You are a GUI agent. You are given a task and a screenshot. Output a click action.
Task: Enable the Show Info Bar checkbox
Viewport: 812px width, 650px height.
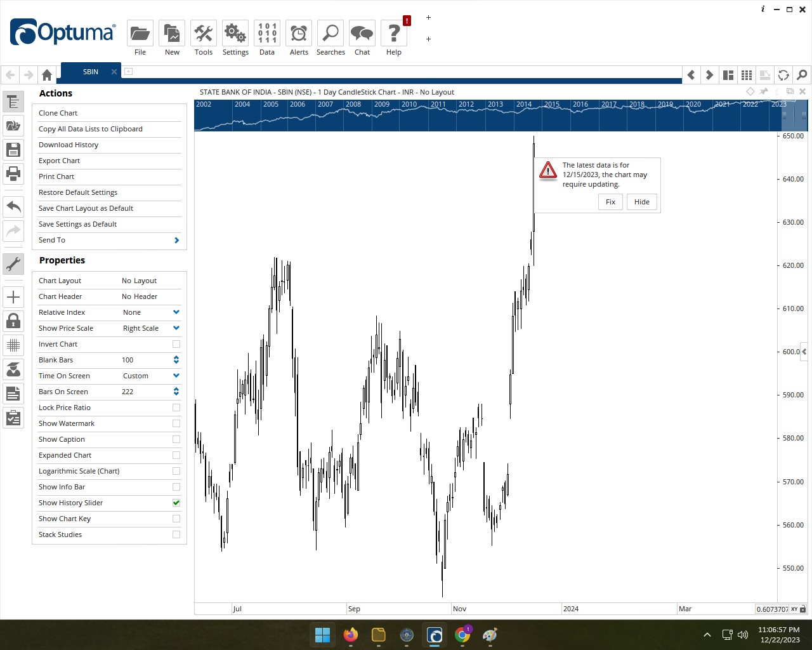[x=176, y=487]
